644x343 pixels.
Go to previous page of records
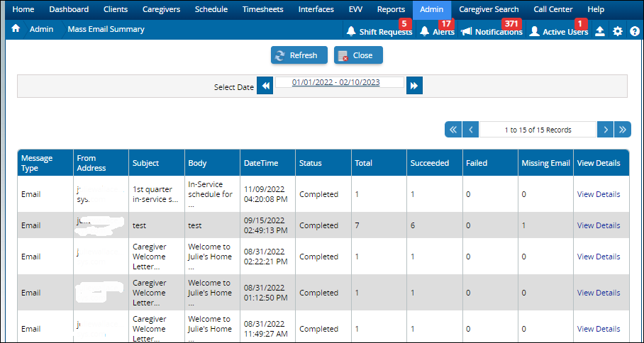pos(471,130)
